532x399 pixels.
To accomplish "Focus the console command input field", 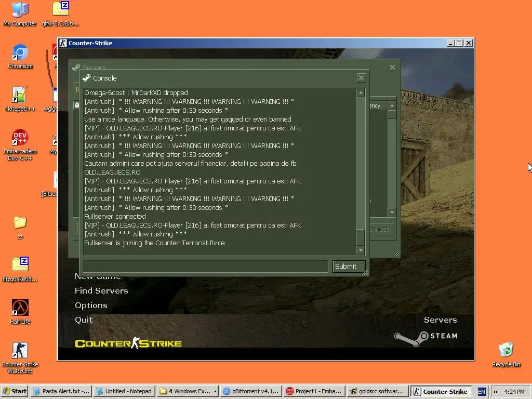I will 206,267.
